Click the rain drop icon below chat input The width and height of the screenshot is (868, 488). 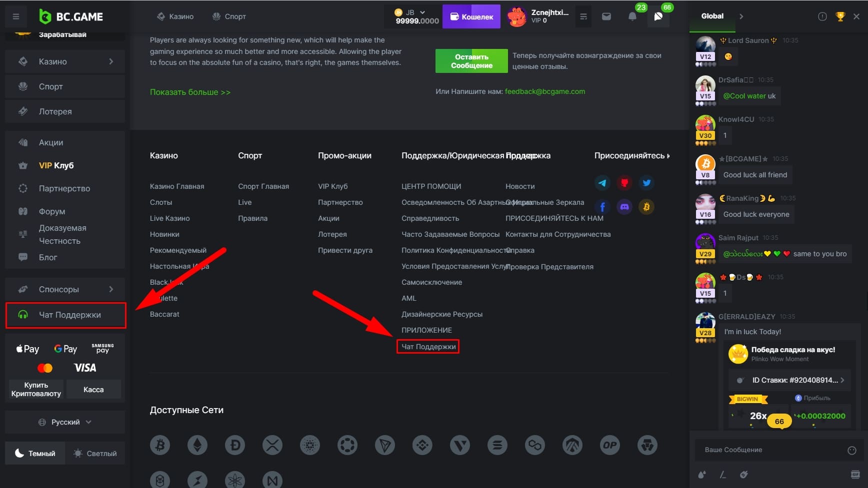click(702, 475)
